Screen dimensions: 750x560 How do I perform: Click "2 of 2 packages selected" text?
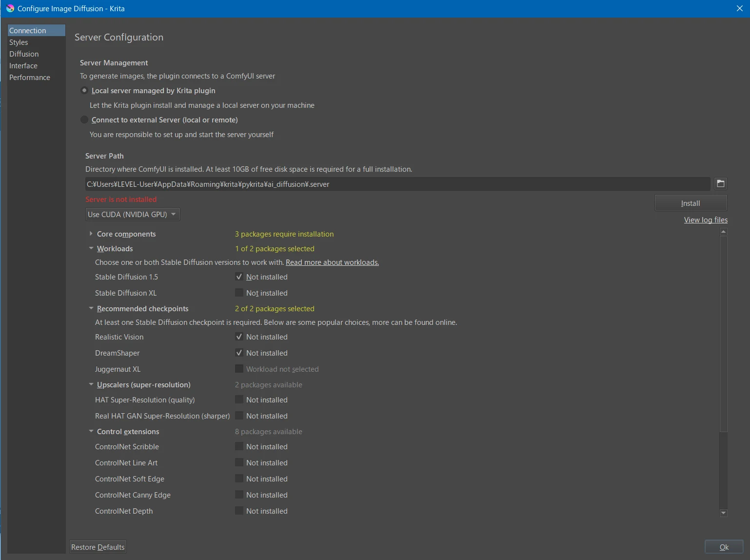275,309
